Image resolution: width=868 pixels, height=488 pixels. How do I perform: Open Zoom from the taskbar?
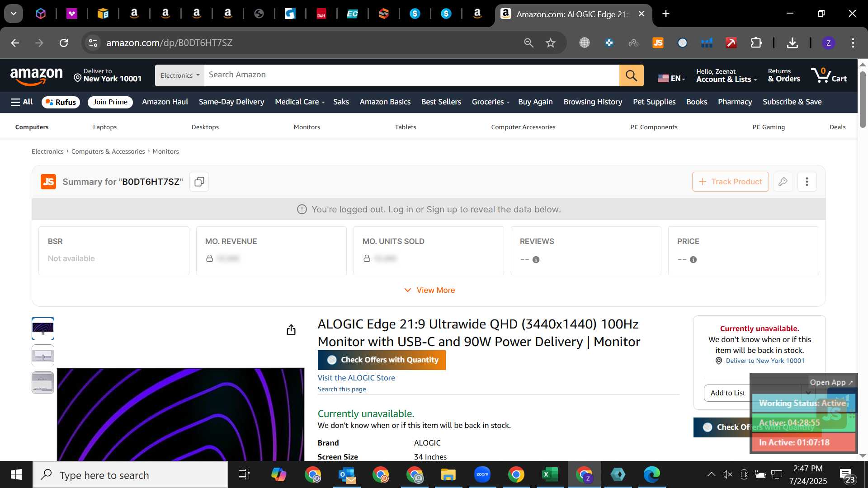point(482,474)
